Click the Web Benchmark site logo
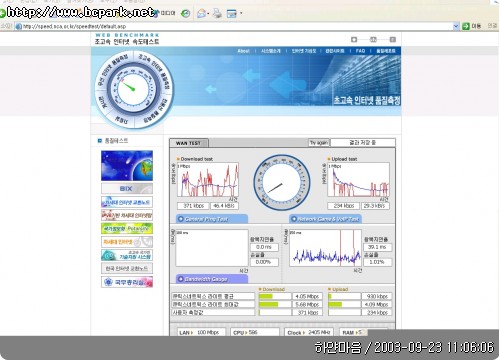This screenshot has height=360, width=500. [127, 39]
